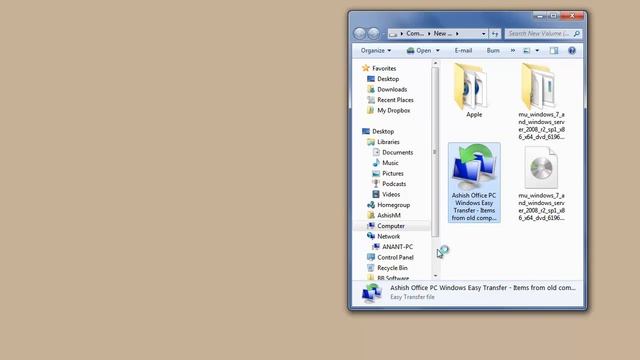This screenshot has width=640, height=360.
Task: Click the Change your view icon
Action: [x=527, y=50]
